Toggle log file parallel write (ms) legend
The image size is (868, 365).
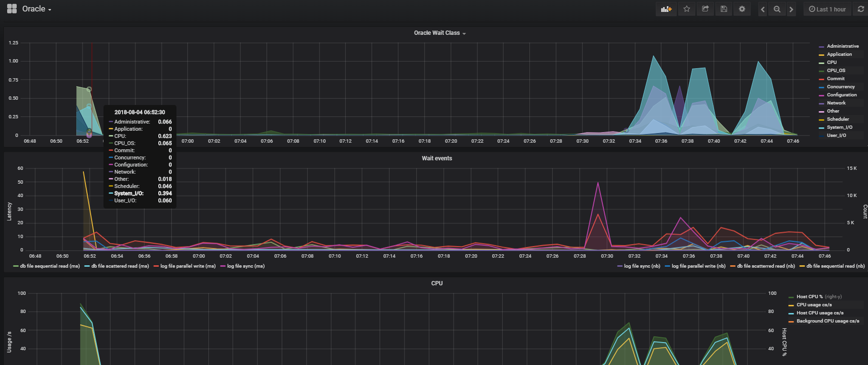coord(188,266)
